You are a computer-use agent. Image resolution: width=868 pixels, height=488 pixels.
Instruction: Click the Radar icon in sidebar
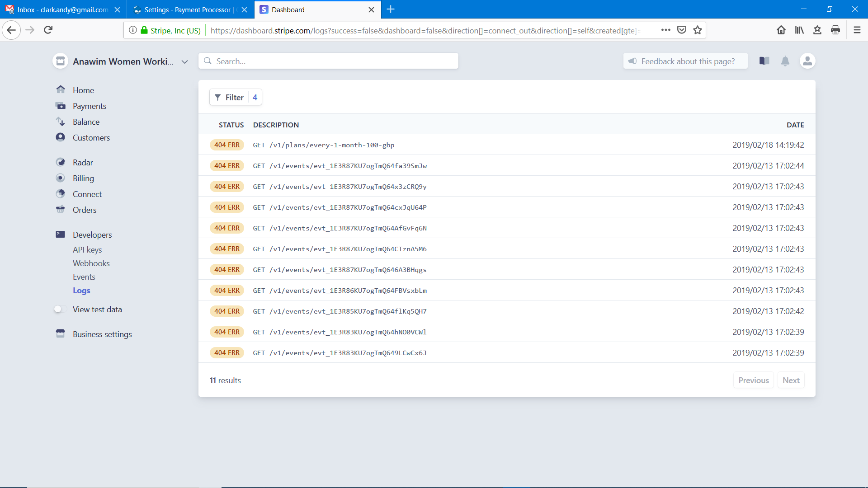pos(60,162)
